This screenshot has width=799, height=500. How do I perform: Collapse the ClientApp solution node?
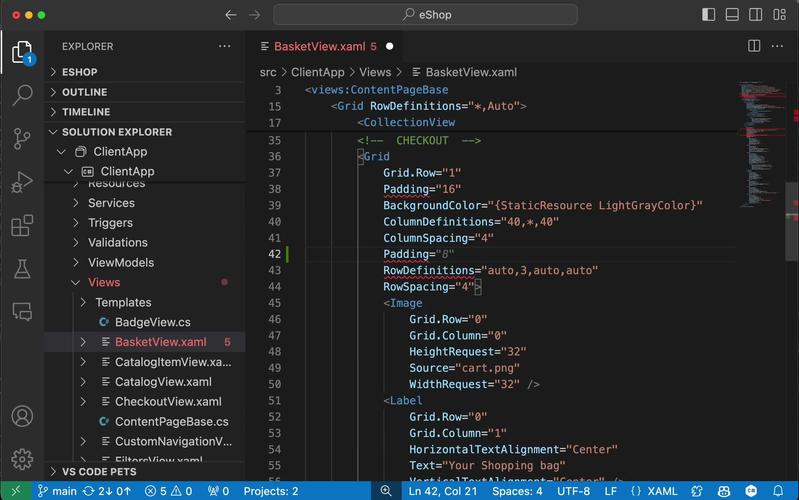click(145, 152)
